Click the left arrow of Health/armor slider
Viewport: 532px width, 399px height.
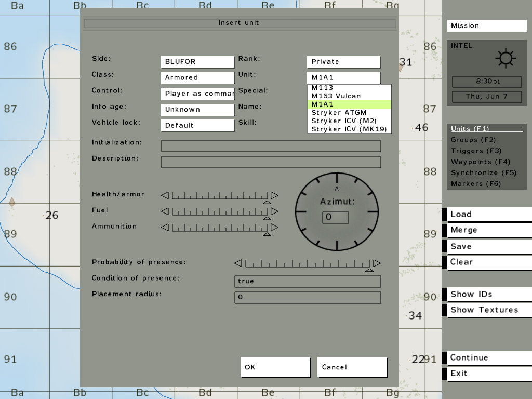(165, 195)
